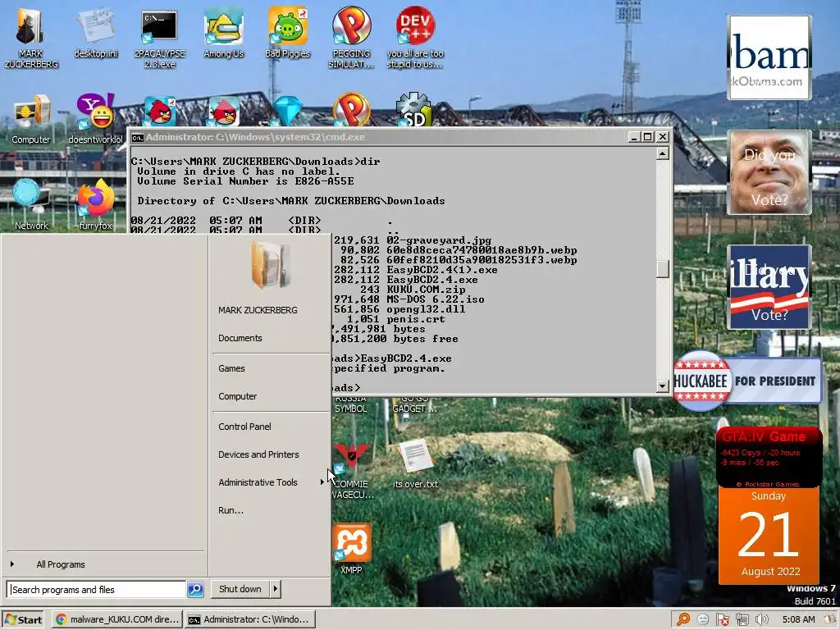This screenshot has width=840, height=630.
Task: Open Shut down options arrow
Action: click(276, 589)
